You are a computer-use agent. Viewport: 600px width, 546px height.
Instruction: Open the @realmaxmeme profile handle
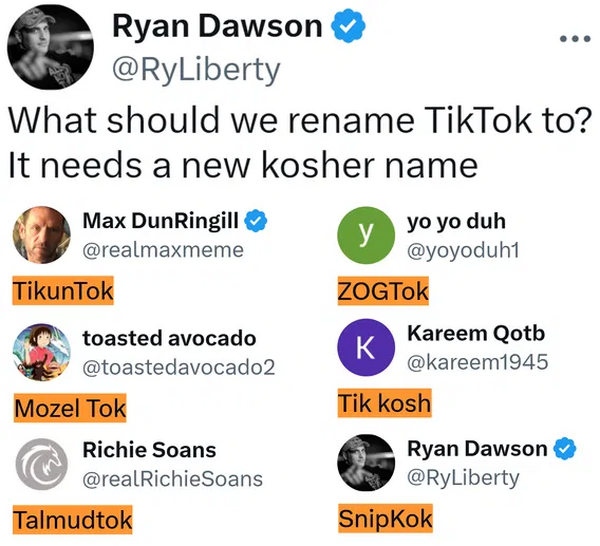point(163,250)
